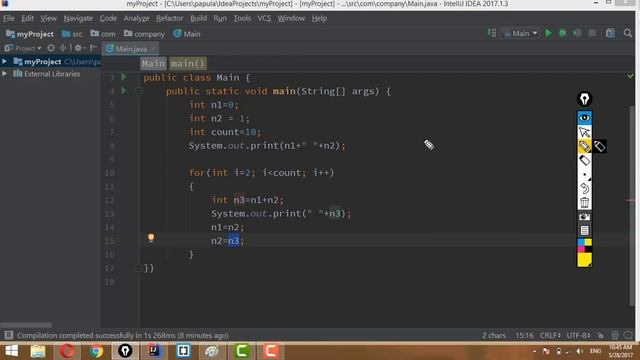Click the Main class breadcrumb in navigation bar

point(187,34)
